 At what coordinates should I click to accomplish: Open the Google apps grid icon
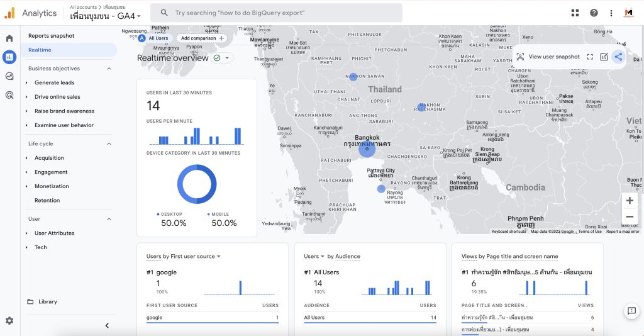click(575, 13)
